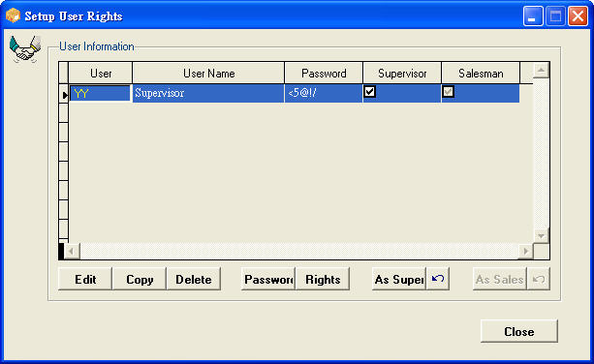Close the Setup User Rights dialog
594x364 pixels.
click(x=519, y=331)
